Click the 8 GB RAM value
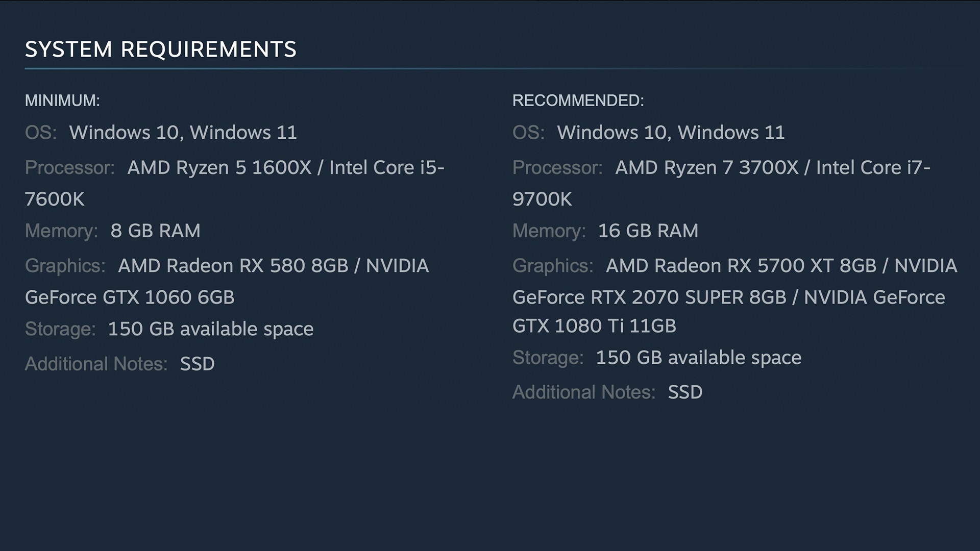Image resolution: width=980 pixels, height=551 pixels. 155,231
